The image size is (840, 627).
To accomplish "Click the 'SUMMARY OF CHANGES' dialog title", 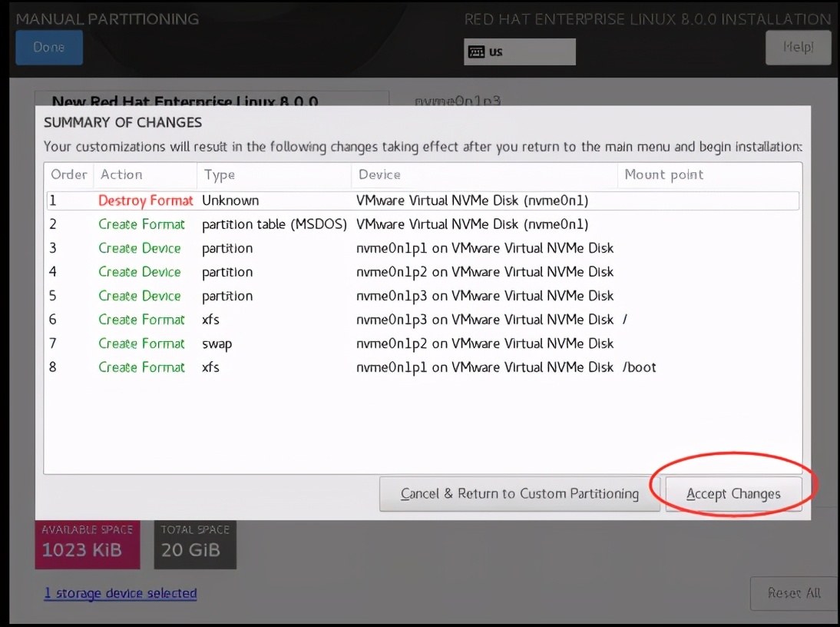I will coord(123,123).
